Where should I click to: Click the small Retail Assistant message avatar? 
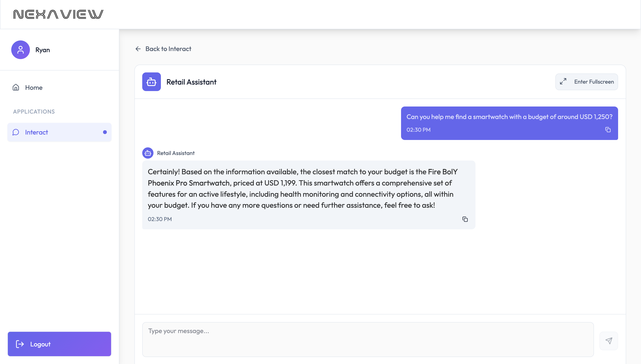pos(148,153)
